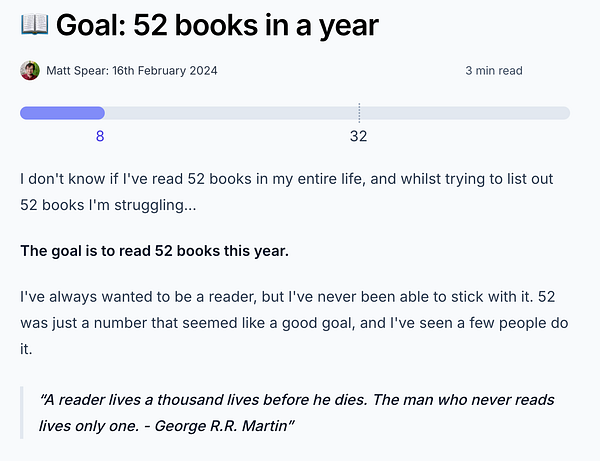Click the right end of progress bar

(566, 113)
